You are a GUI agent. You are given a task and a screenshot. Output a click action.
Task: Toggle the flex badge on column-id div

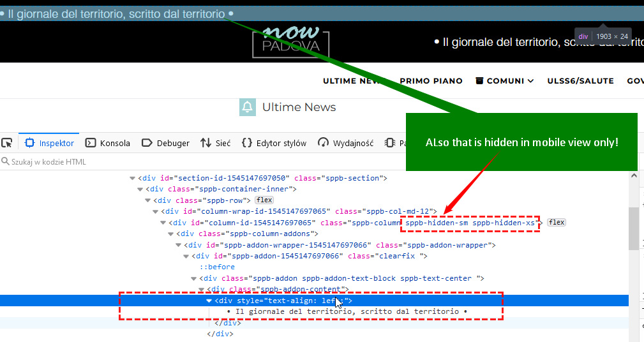point(557,223)
